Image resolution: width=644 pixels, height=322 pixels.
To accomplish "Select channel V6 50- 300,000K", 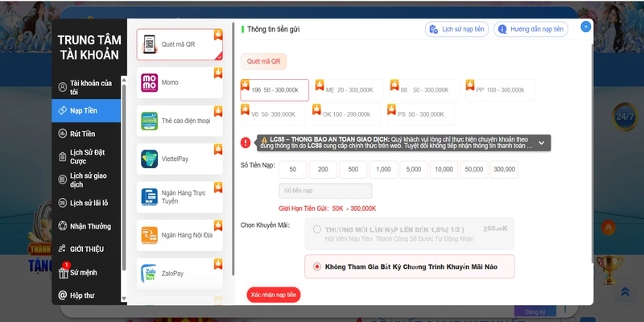I will click(x=273, y=114).
